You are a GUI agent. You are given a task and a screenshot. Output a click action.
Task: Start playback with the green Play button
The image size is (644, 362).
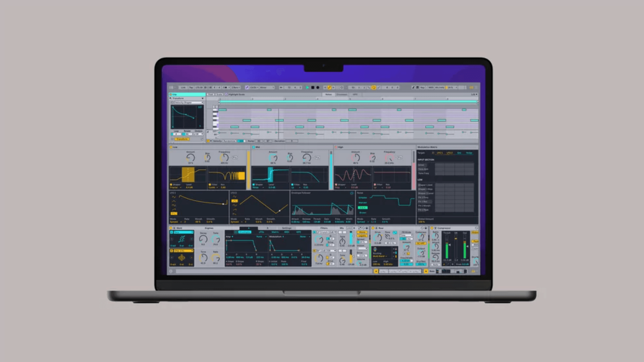307,87
